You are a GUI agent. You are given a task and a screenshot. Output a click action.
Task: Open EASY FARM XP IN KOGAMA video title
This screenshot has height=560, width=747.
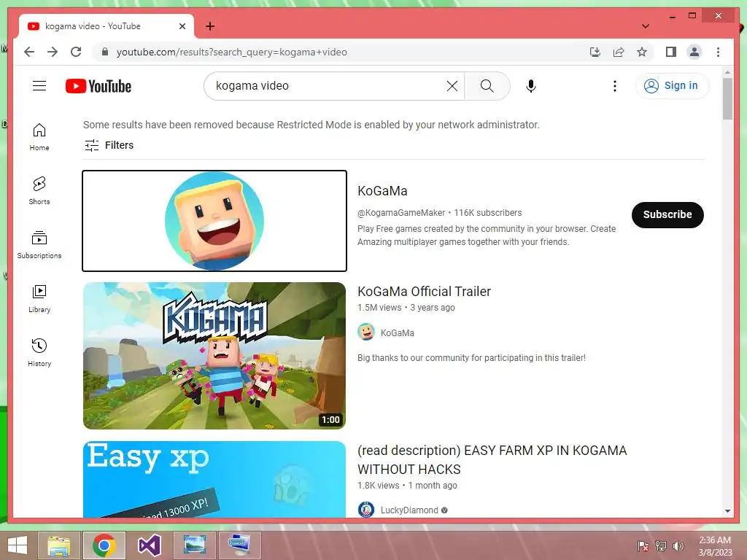pos(492,459)
